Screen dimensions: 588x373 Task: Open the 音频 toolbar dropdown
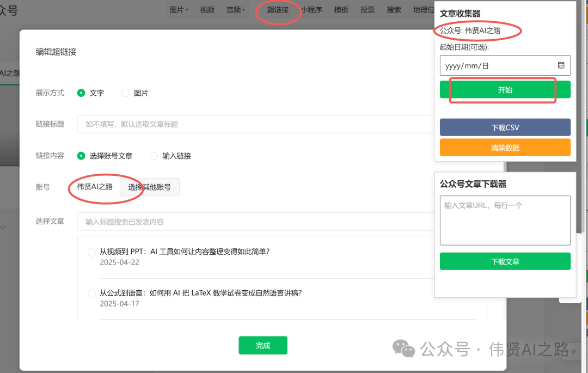(236, 10)
